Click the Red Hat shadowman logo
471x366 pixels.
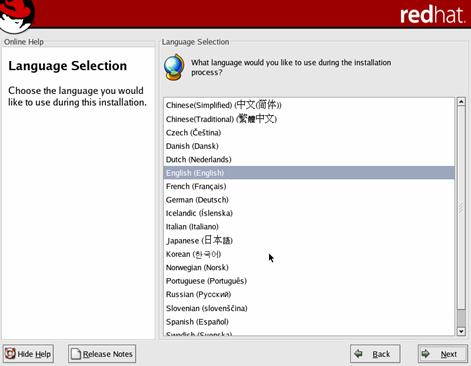coord(17,16)
